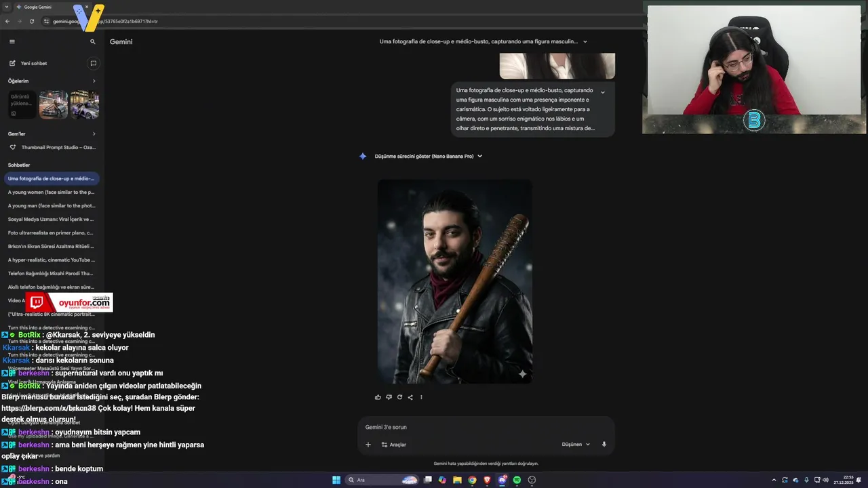Open the first street car thumbnail in Öğelerim
This screenshot has height=488, width=868.
[54, 105]
